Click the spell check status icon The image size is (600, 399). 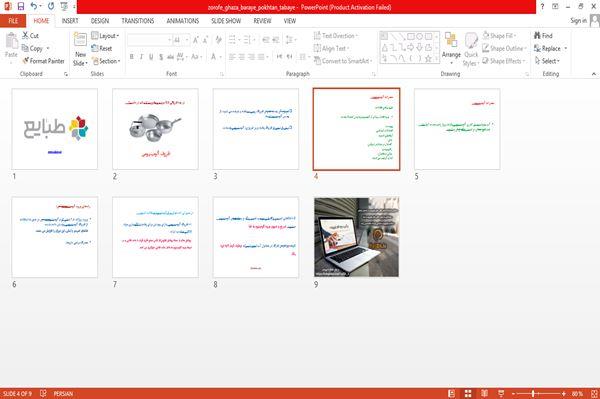pos(43,393)
